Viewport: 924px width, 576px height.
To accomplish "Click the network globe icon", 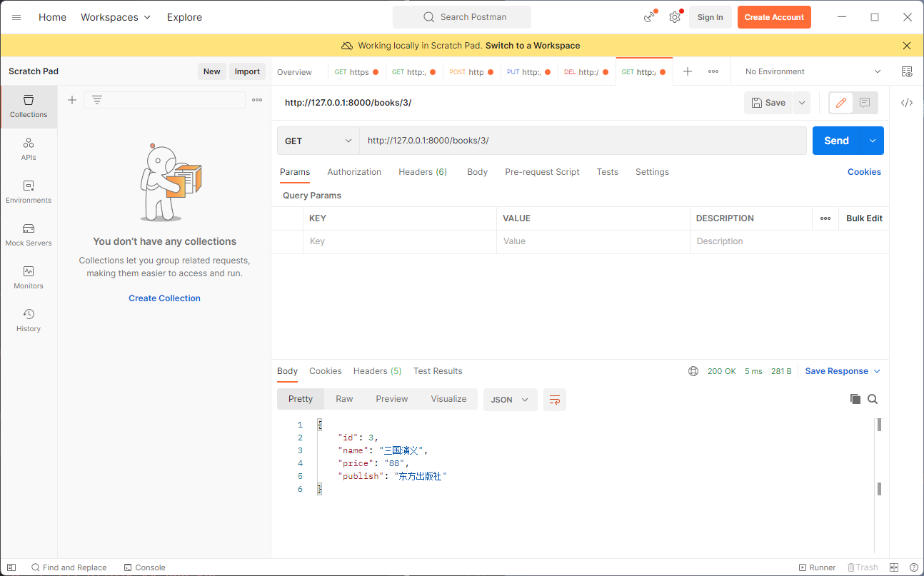I will [693, 371].
